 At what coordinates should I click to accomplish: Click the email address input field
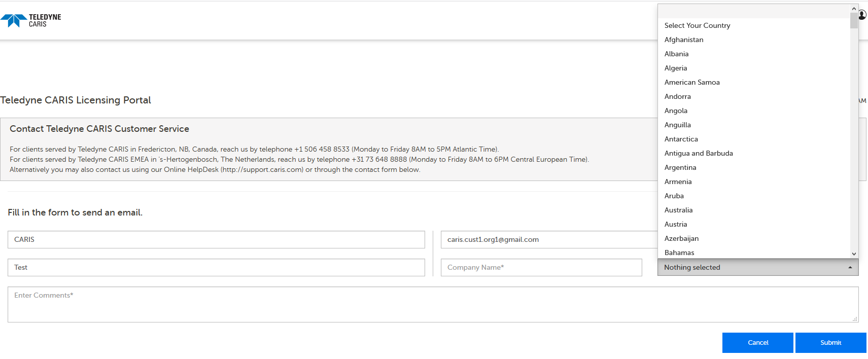coord(549,239)
